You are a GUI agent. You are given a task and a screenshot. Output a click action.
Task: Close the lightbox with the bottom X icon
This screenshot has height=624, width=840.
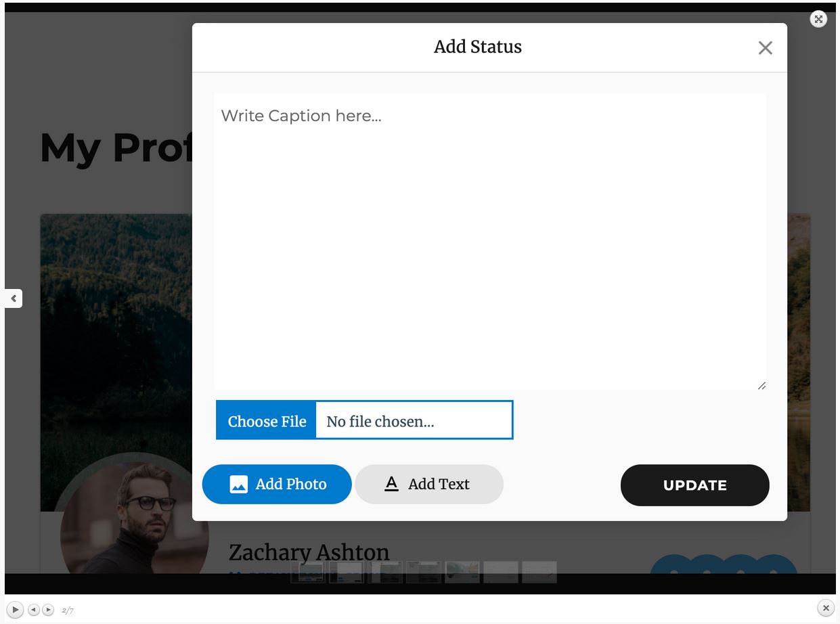click(x=825, y=608)
